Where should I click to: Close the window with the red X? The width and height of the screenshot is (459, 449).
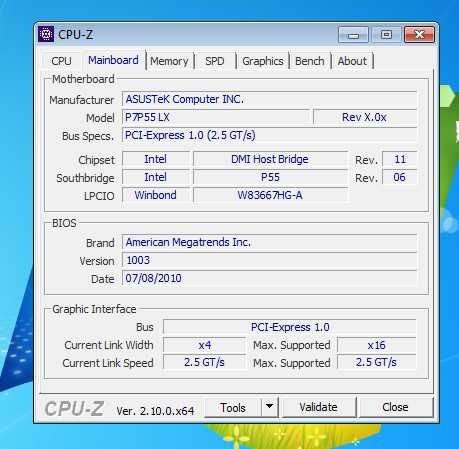click(420, 35)
